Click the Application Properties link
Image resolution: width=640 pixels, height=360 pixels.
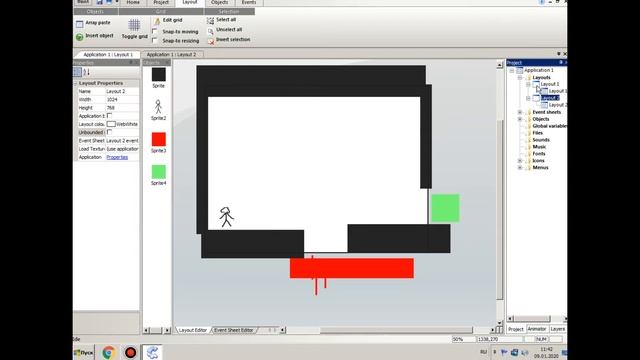coord(117,157)
